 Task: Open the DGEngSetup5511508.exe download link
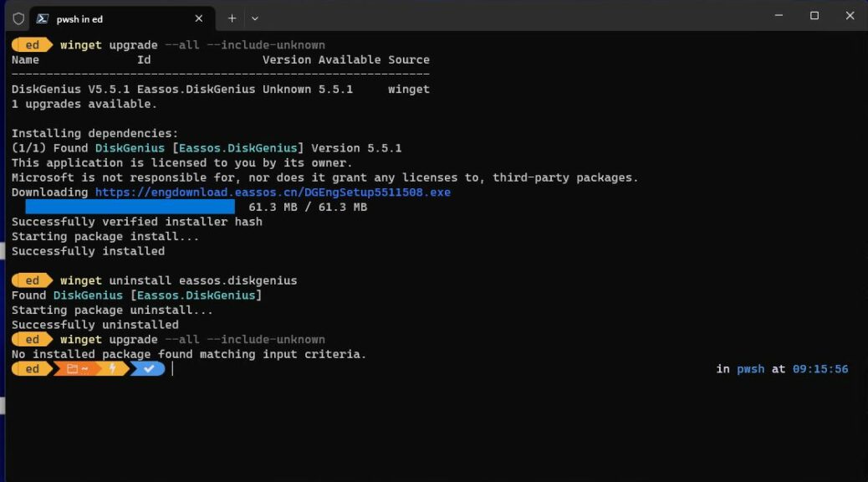coord(273,192)
